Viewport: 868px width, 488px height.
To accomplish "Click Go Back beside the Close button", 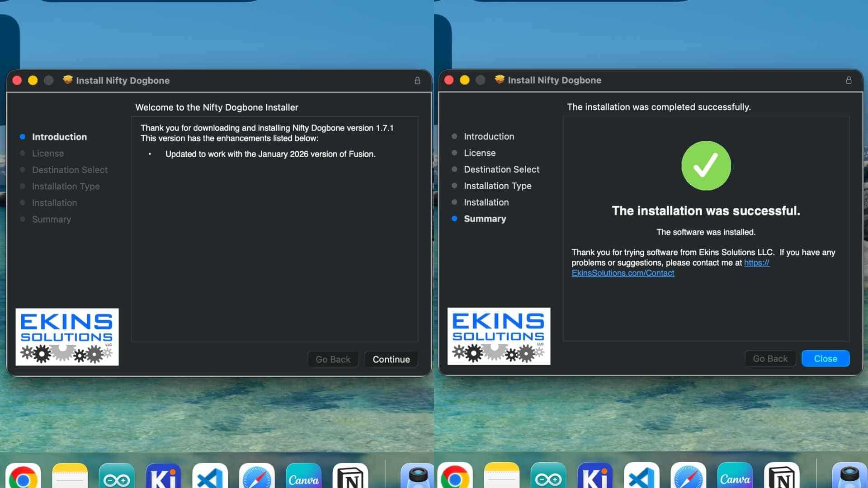I will (770, 358).
